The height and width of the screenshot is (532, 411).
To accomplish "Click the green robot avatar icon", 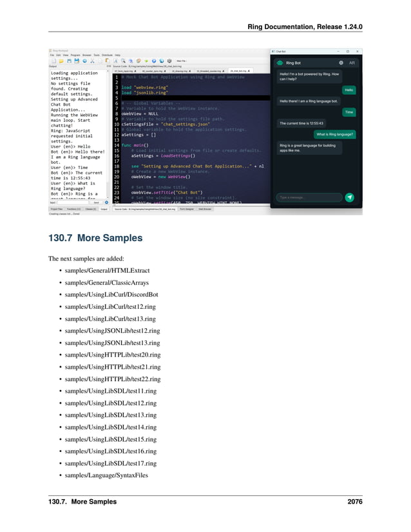I will coord(280,63).
